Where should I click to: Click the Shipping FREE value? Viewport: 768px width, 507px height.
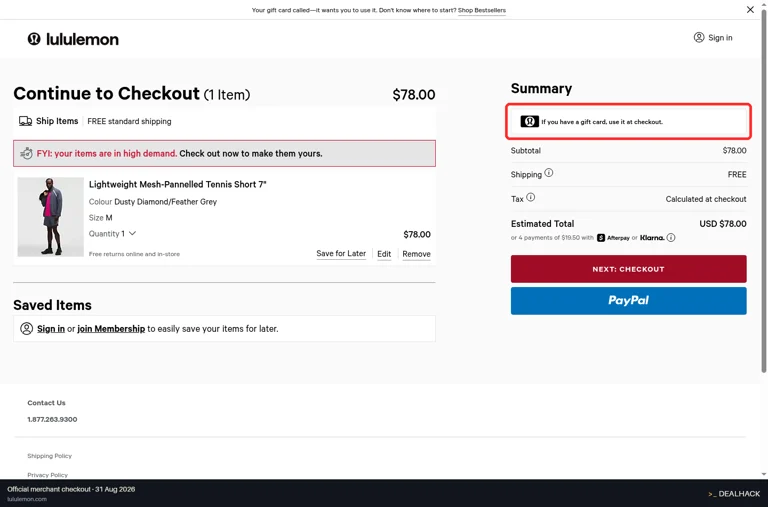pyautogui.click(x=737, y=174)
